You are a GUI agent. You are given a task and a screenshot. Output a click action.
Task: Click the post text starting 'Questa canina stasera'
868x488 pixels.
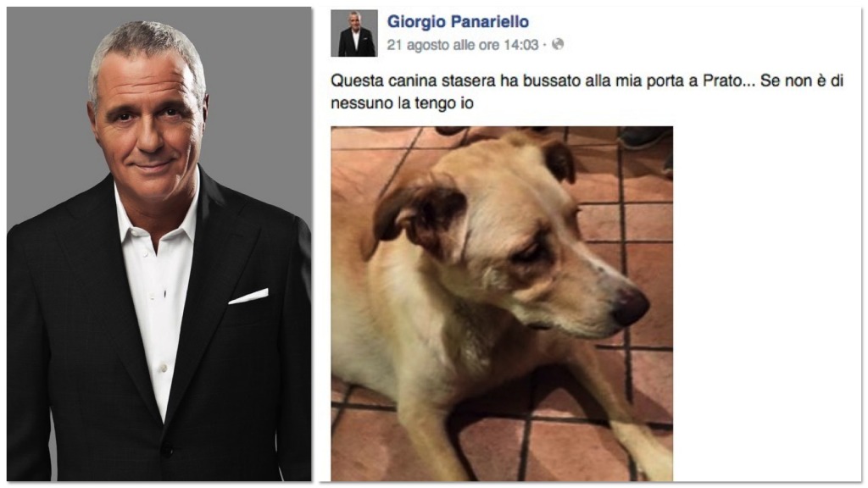pyautogui.click(x=587, y=91)
